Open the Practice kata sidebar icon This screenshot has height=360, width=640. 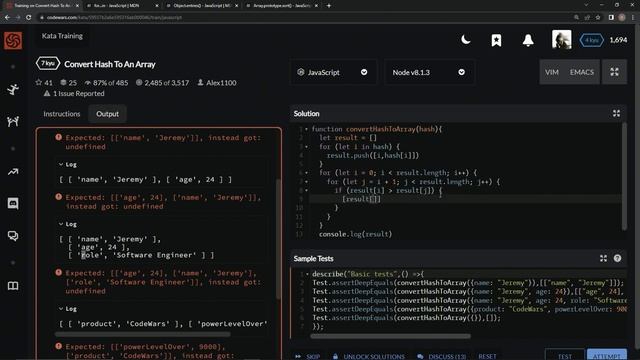13,89
